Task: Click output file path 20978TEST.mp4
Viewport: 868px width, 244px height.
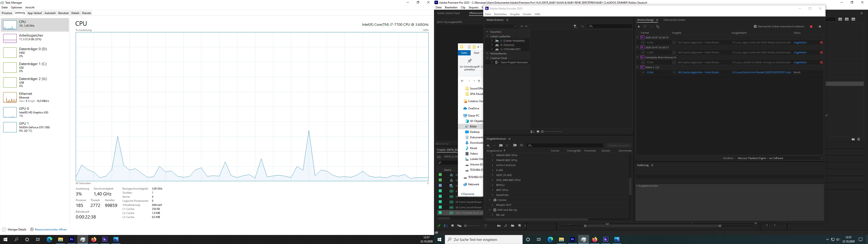Action: pyautogui.click(x=761, y=72)
